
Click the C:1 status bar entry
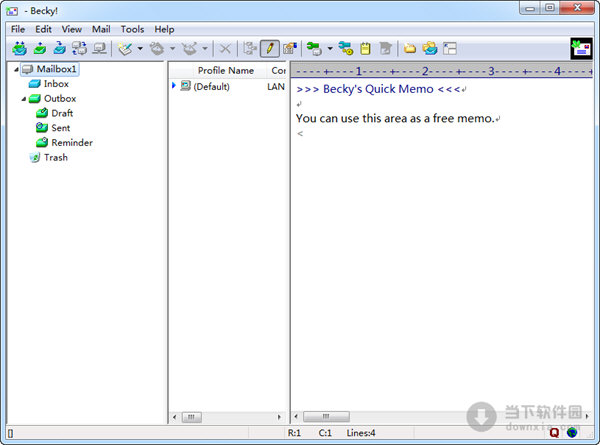[x=325, y=433]
